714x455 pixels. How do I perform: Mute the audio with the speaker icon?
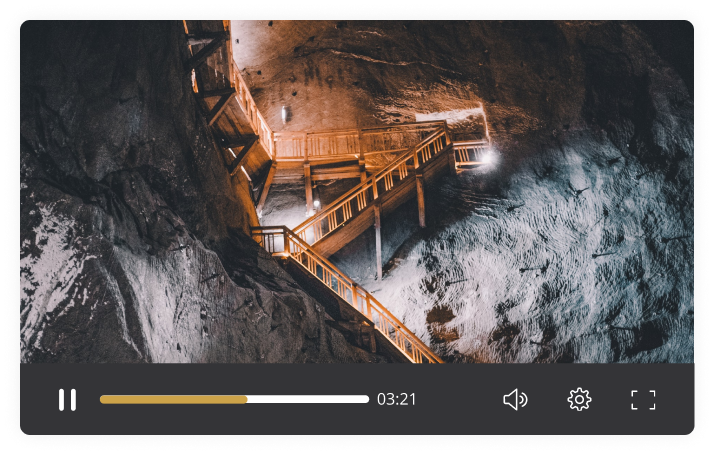pyautogui.click(x=515, y=400)
